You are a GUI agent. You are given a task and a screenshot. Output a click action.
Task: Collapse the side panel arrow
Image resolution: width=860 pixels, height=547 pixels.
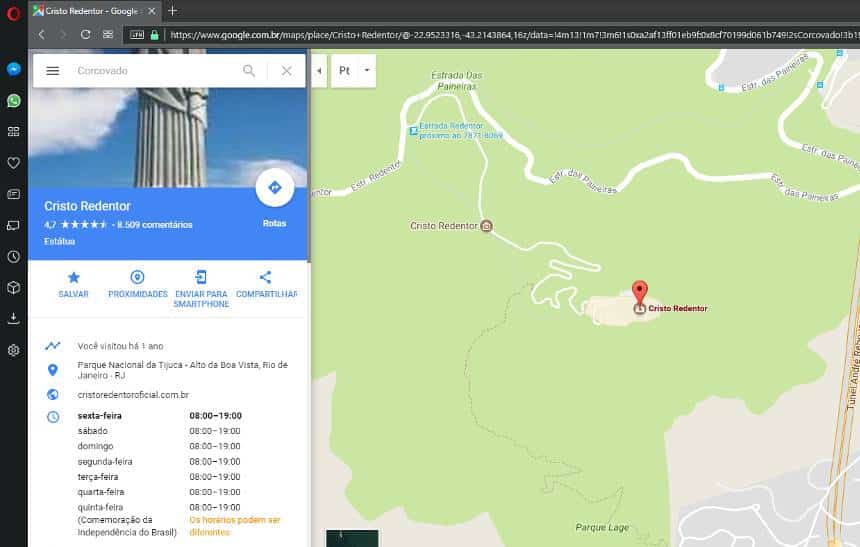pyautogui.click(x=319, y=71)
